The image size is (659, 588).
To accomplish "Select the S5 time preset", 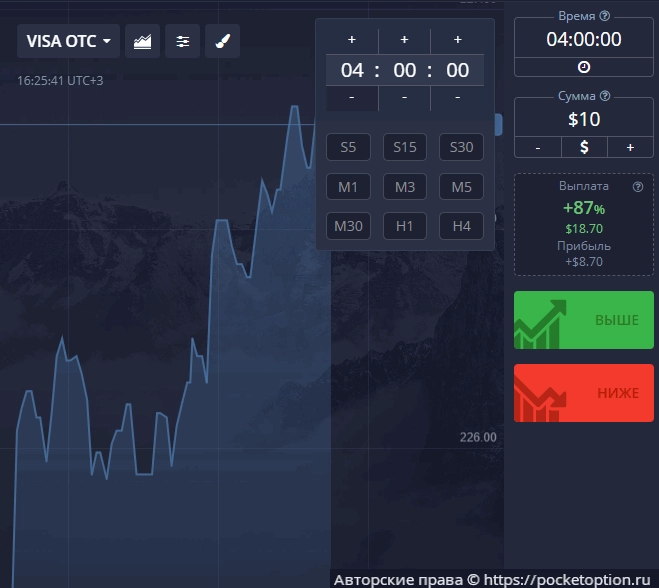I will pyautogui.click(x=348, y=147).
